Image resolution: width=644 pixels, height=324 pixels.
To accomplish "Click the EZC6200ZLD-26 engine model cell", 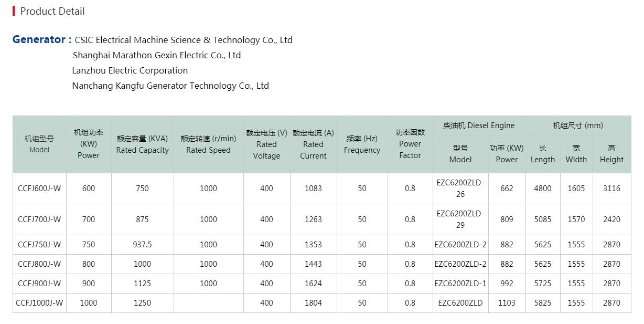I will tap(460, 189).
